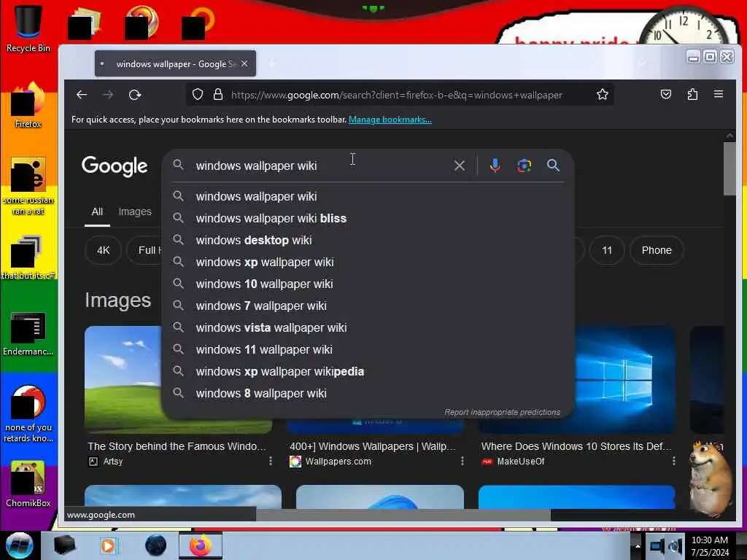This screenshot has height=560, width=747.
Task: Close the 'windows wallpaper - Google Search' tab
Action: (x=244, y=64)
